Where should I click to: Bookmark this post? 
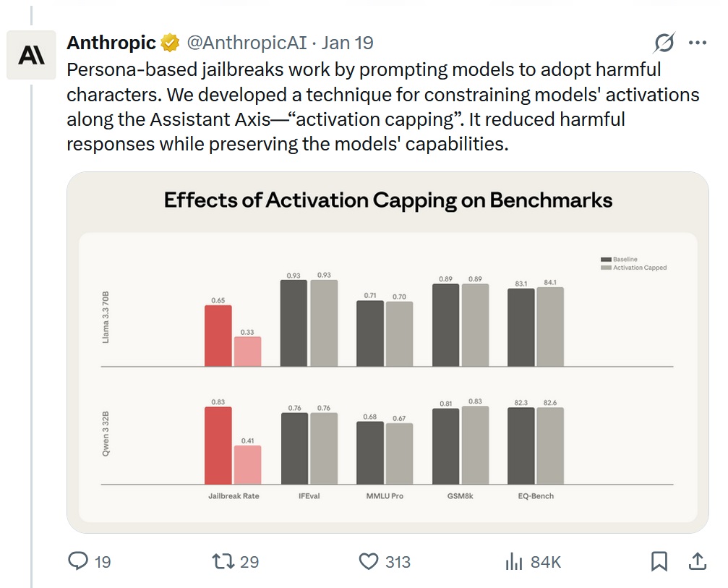pyautogui.click(x=659, y=561)
